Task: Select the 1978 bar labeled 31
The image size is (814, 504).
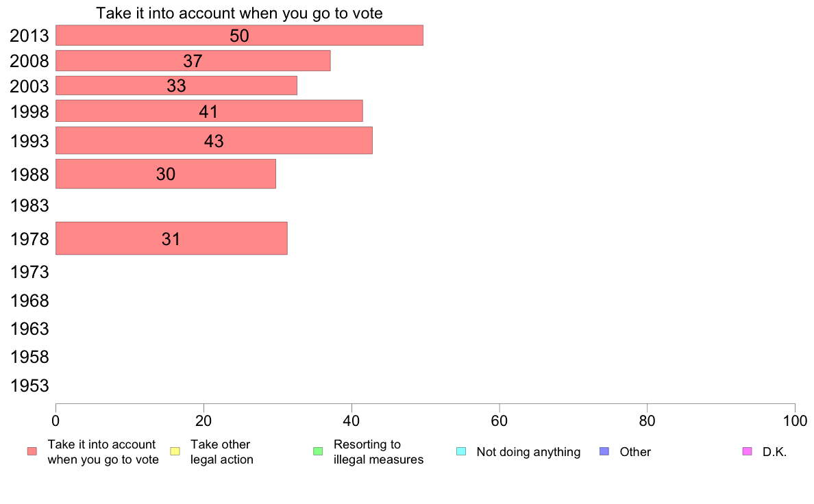Action: [171, 239]
